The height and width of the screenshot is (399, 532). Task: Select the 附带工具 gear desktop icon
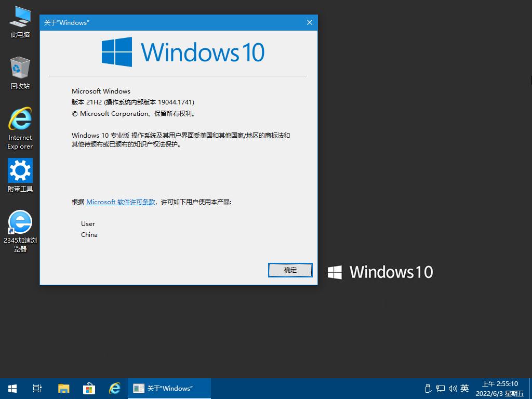[20, 175]
